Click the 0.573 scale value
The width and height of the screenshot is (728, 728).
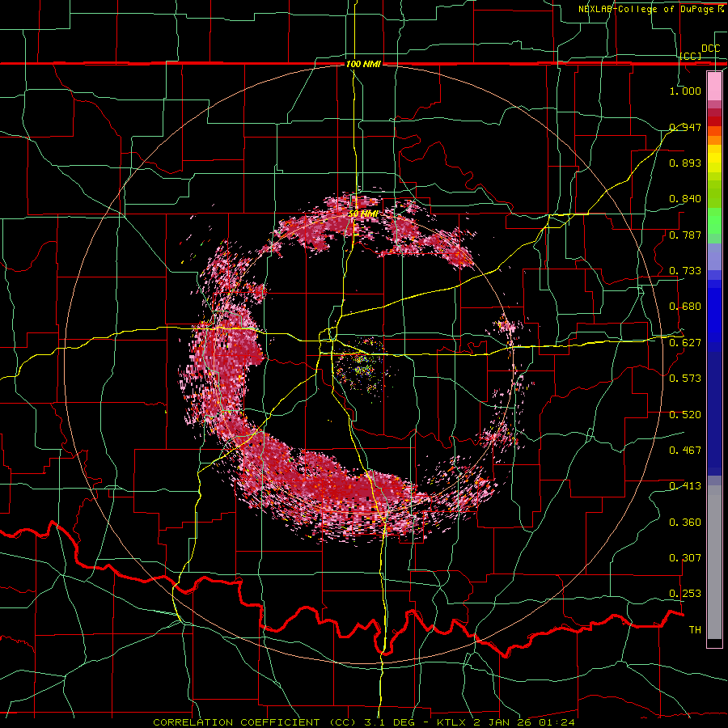point(685,378)
